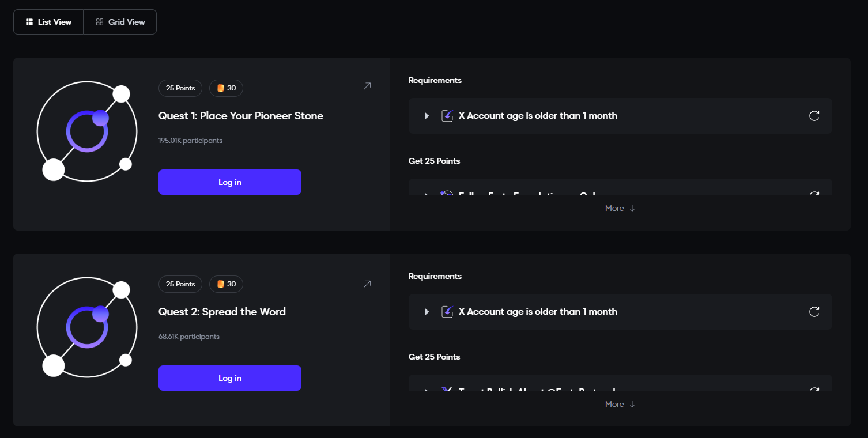The height and width of the screenshot is (438, 868).
Task: Click the gem 30 reward badge in Quest 1
Action: pos(226,88)
